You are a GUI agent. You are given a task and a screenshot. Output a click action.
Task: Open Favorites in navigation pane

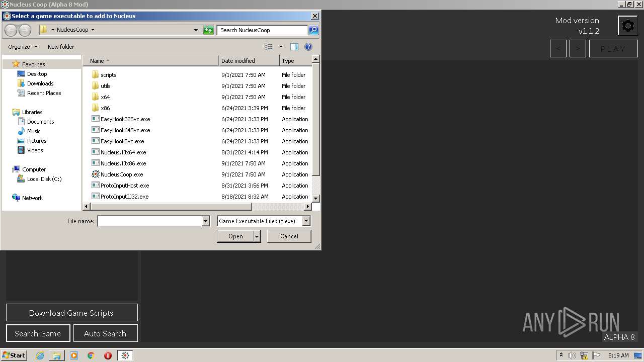point(33,64)
